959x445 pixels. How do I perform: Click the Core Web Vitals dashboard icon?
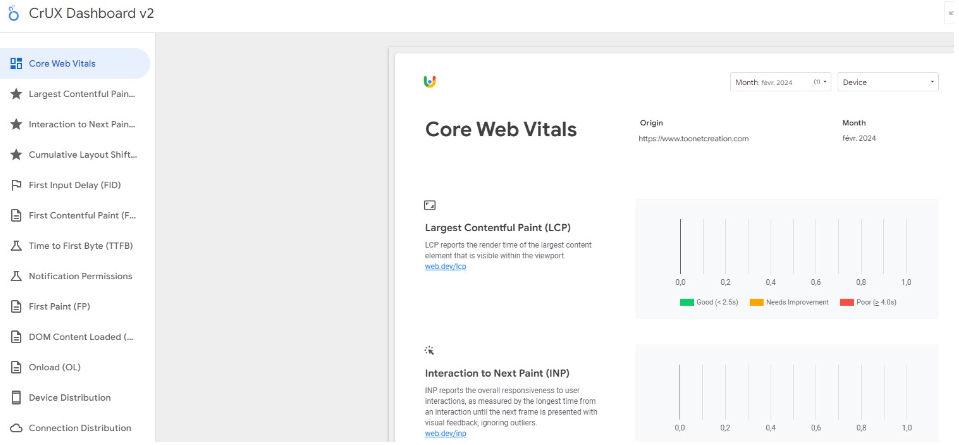16,63
